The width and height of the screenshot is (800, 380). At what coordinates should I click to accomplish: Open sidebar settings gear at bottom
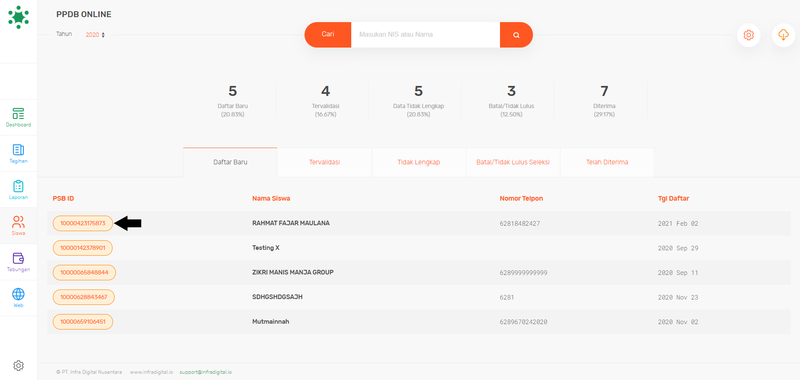(18, 365)
